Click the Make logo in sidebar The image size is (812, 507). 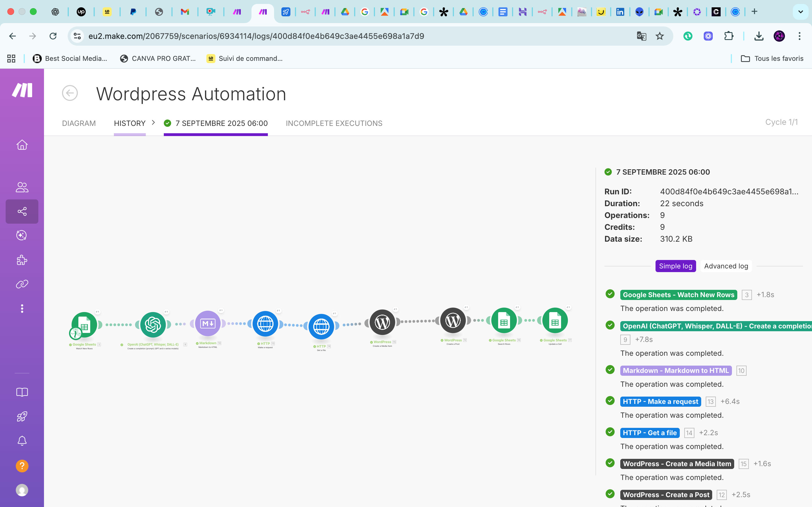coord(22,90)
